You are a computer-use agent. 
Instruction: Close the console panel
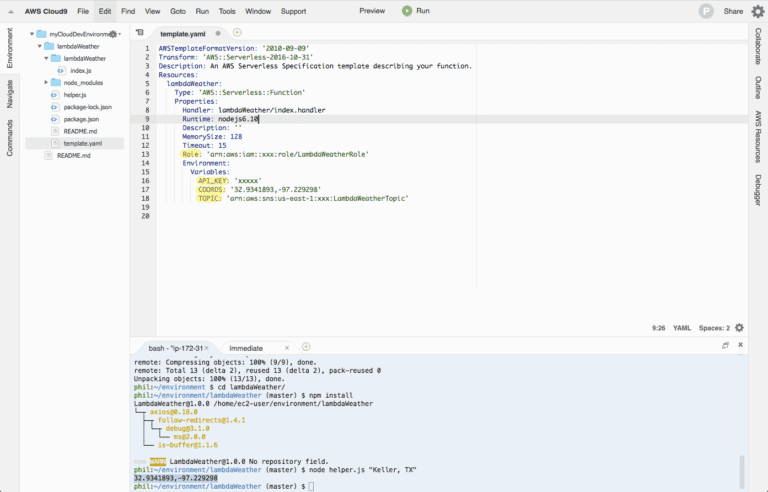[741, 345]
